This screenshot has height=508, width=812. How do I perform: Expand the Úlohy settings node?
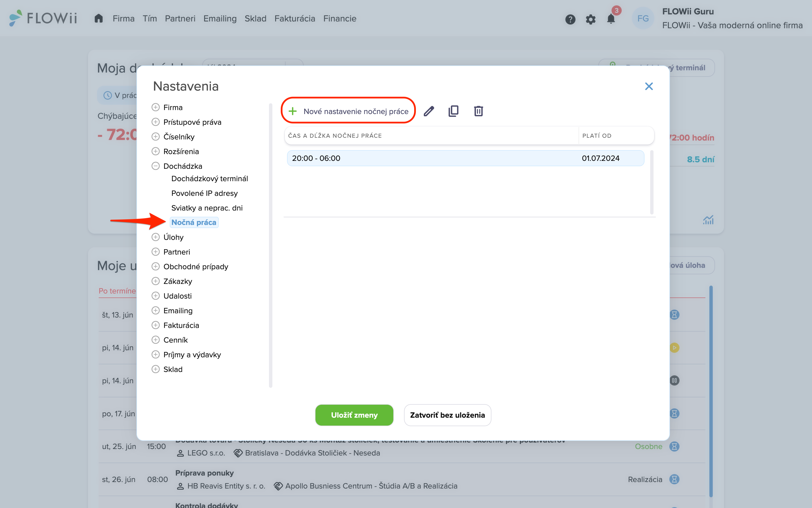coord(155,237)
